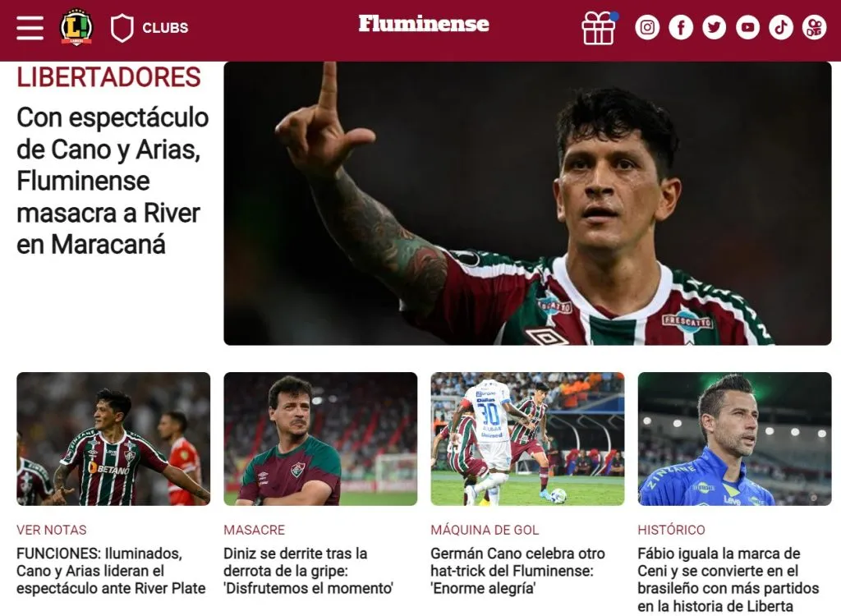Screen dimensions: 841x616
Task: Open the hamburger menu
Action: click(30, 27)
